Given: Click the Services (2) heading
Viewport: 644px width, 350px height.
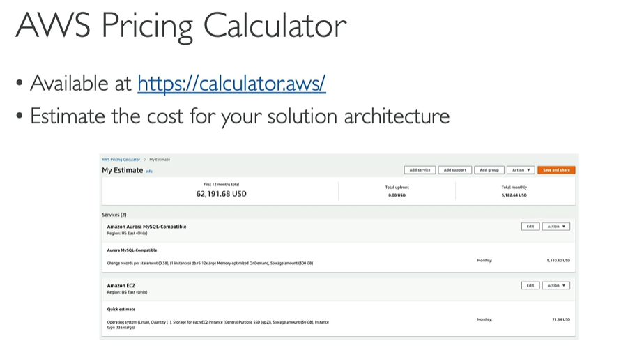Looking at the screenshot, I should (114, 215).
